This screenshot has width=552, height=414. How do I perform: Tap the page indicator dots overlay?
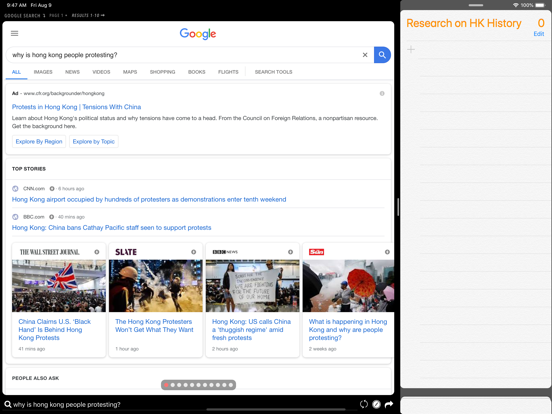click(199, 385)
